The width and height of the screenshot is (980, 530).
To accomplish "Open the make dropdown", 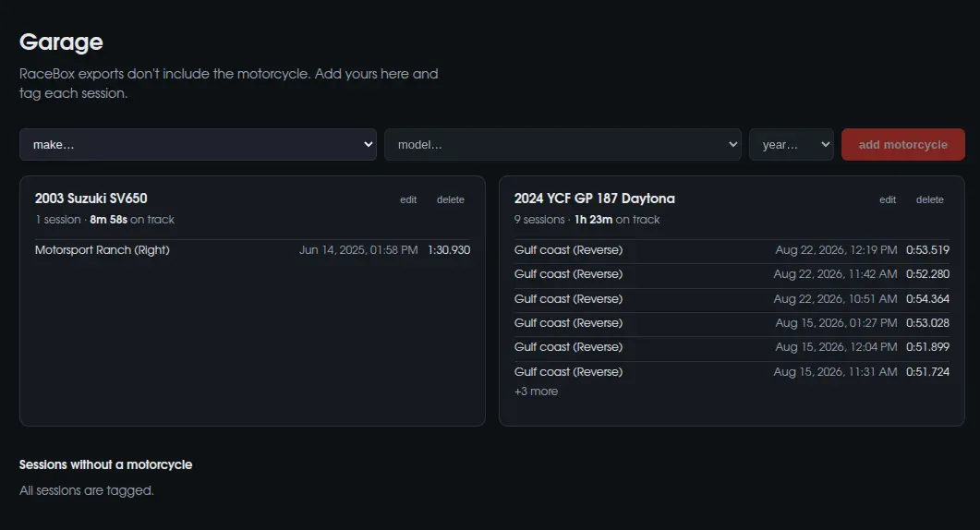I will (x=198, y=144).
